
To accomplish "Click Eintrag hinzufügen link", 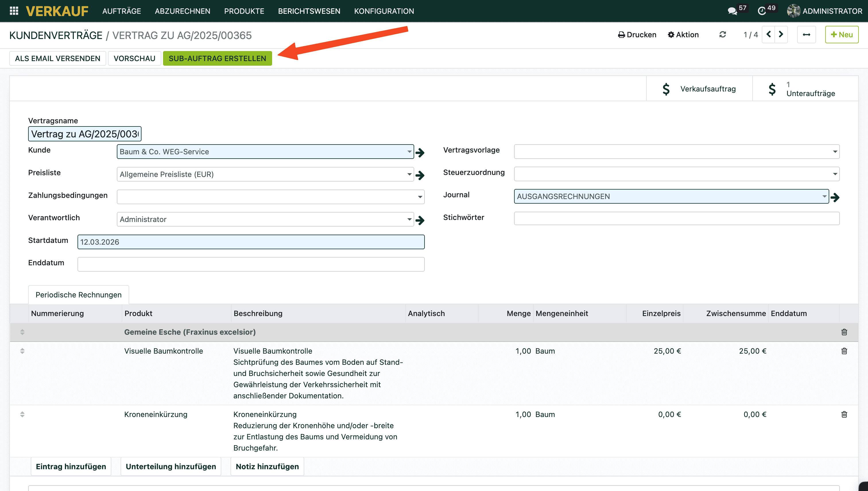I will click(71, 466).
